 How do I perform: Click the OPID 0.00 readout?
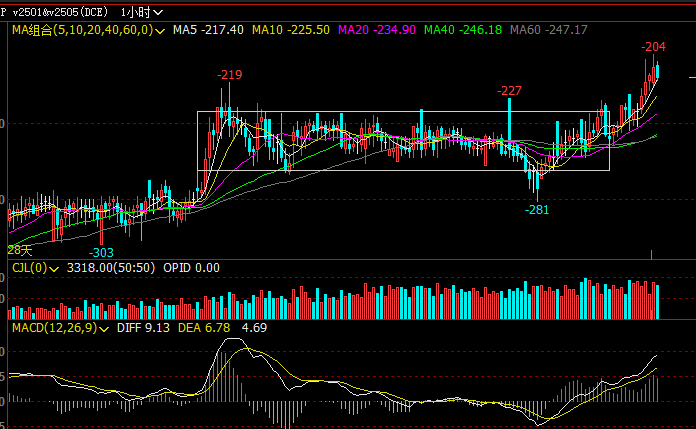tap(192, 268)
